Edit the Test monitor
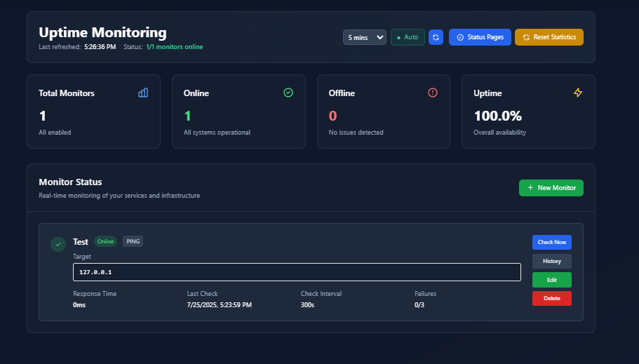 point(551,280)
